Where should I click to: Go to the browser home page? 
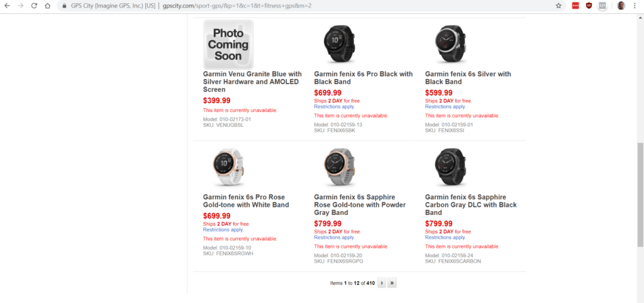pos(47,6)
